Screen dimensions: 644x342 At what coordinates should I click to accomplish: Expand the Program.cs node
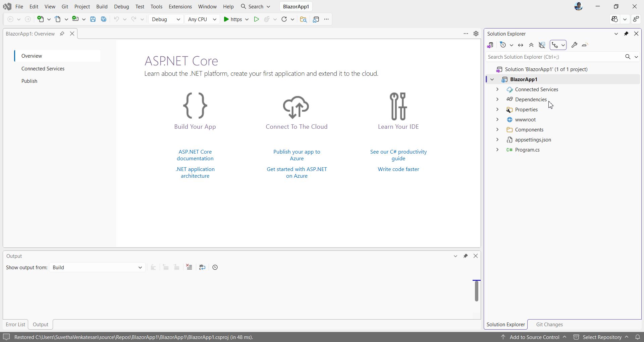(497, 150)
